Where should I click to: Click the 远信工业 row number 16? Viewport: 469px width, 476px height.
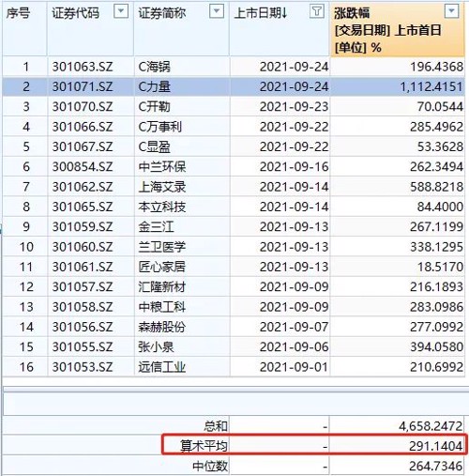pos(26,367)
